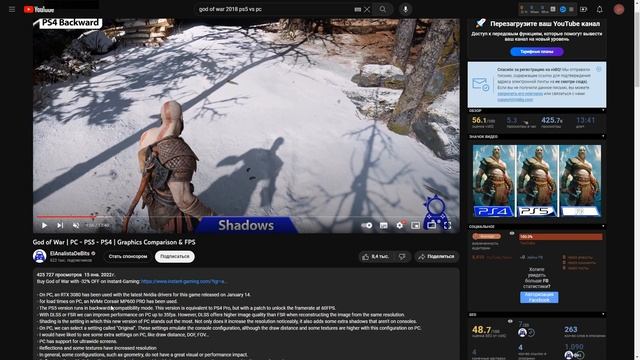640x360 pixels.
Task: Play the video
Action: (44, 225)
